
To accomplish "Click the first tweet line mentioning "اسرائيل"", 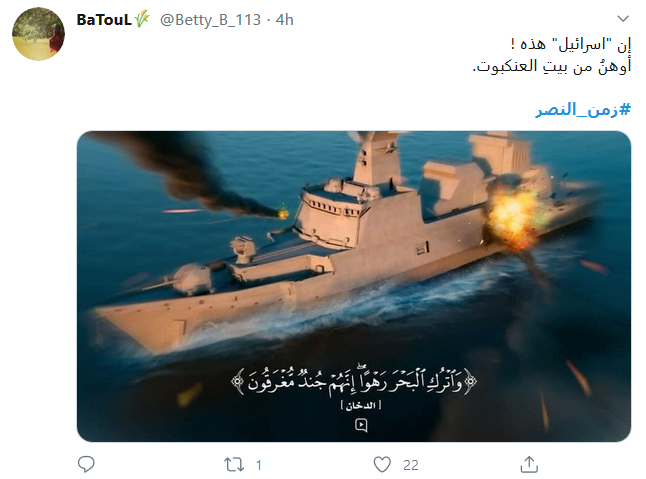I will 571,44.
